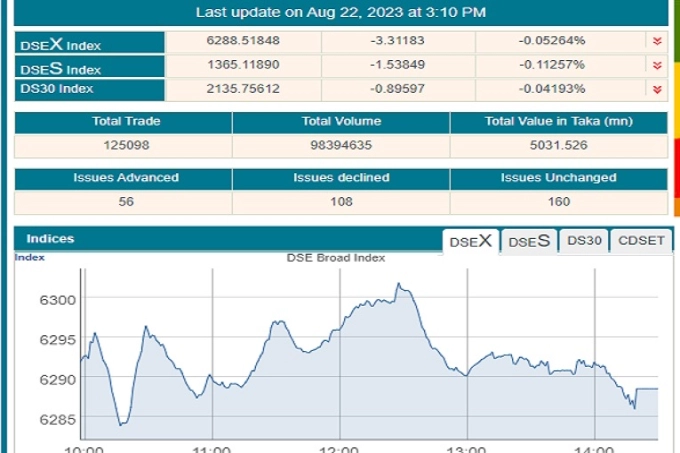Click the DSES percent -0.11257%
Viewport: 680px width, 453px height.
click(x=552, y=65)
